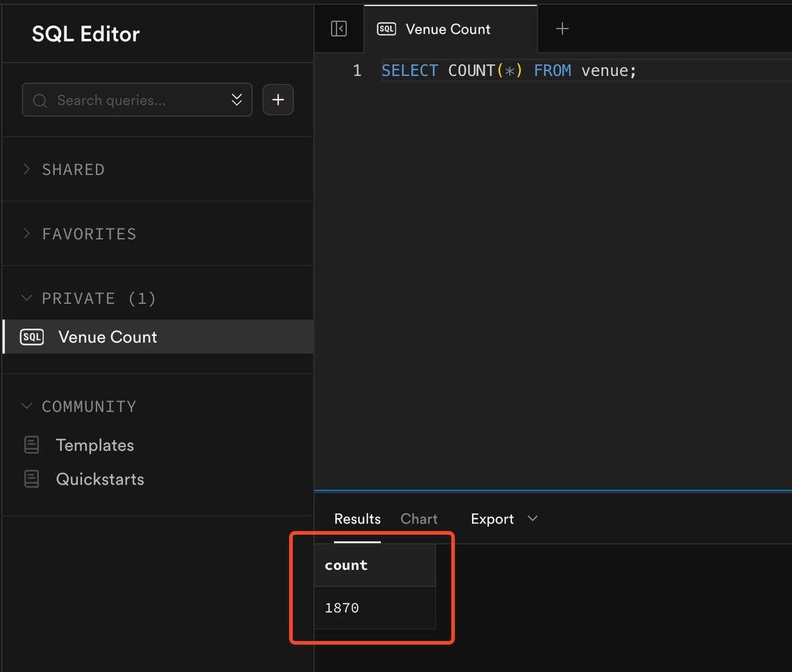
Task: Click the FROM keyword in the query
Action: click(x=552, y=71)
